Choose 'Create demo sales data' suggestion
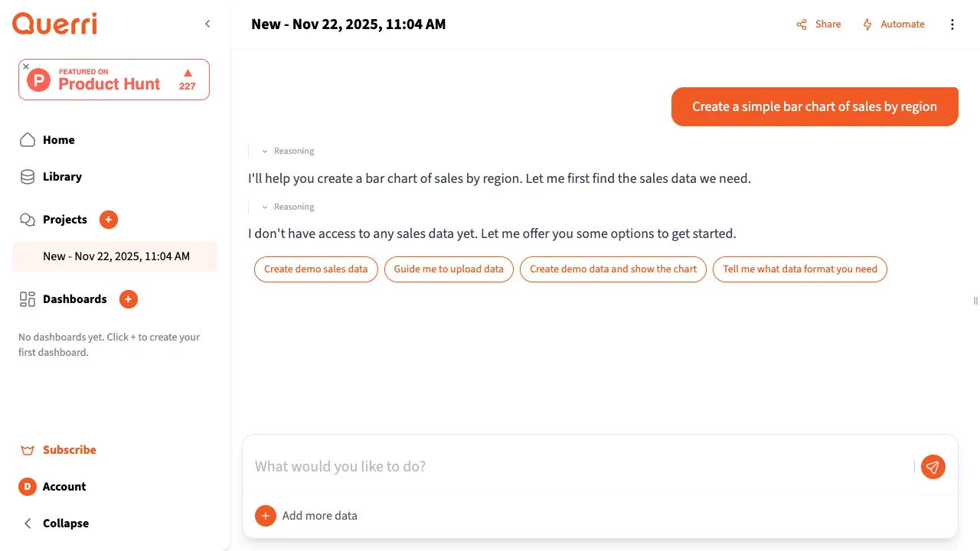The image size is (980, 551). pos(315,269)
